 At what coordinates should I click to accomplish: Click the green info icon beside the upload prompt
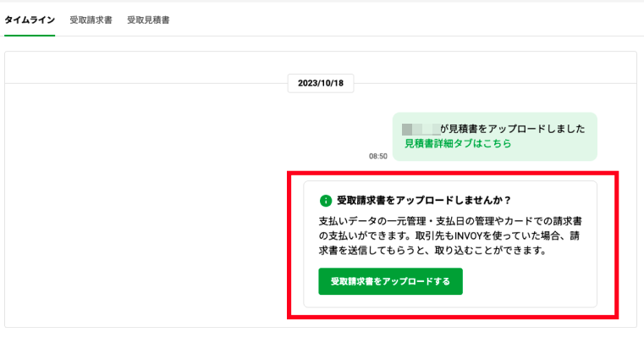pyautogui.click(x=326, y=201)
